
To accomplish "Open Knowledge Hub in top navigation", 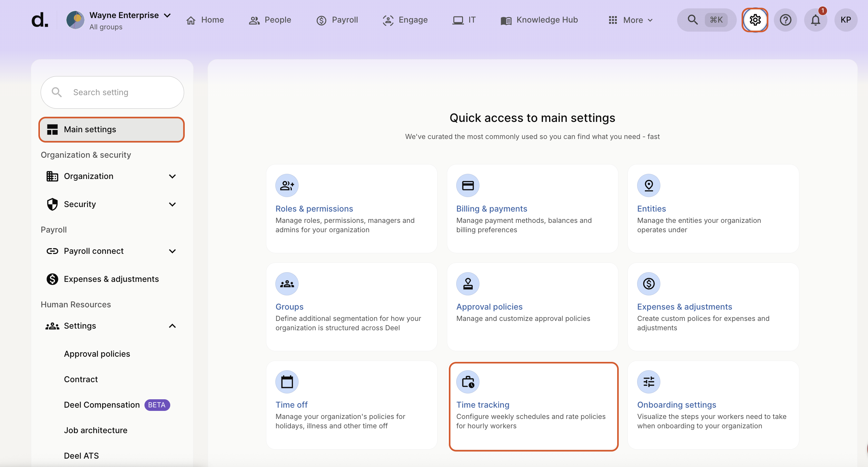I will [x=539, y=20].
